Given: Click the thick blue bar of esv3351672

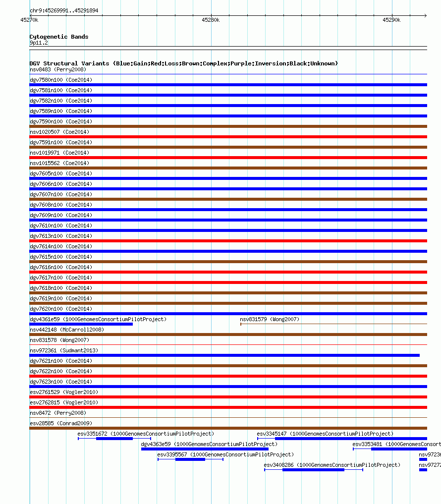Looking at the screenshot, I should (114, 439).
